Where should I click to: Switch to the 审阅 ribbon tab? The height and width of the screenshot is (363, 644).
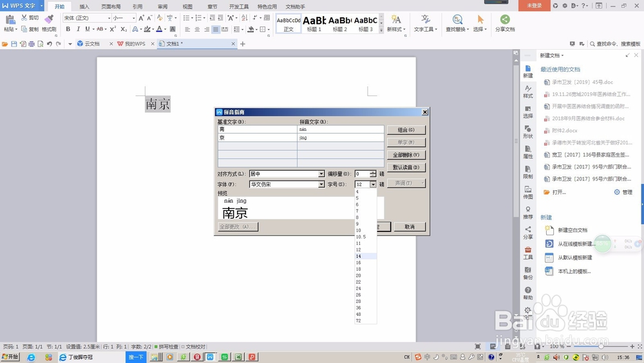pos(163,6)
